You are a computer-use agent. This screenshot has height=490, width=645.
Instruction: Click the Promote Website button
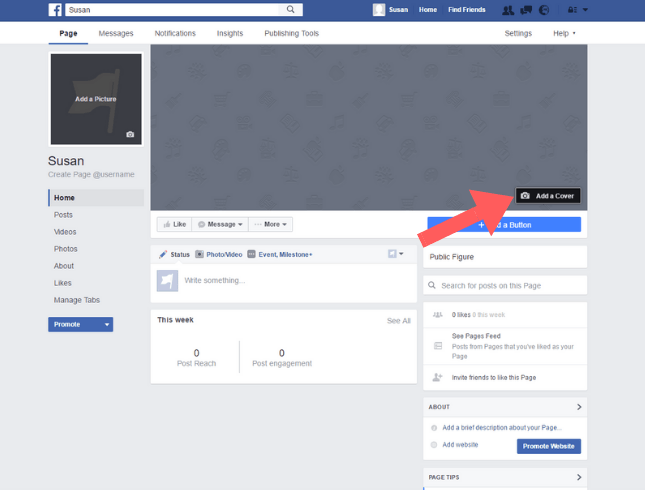click(548, 445)
